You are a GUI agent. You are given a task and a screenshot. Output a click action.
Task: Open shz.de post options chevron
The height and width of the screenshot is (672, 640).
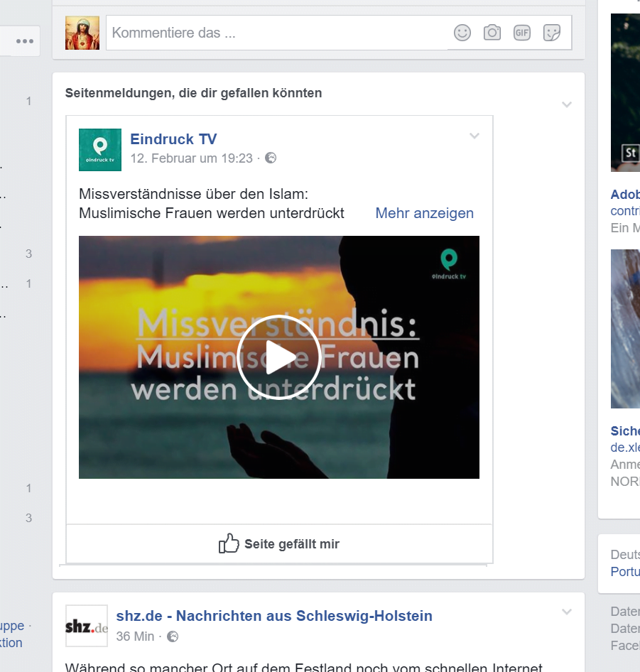click(566, 612)
